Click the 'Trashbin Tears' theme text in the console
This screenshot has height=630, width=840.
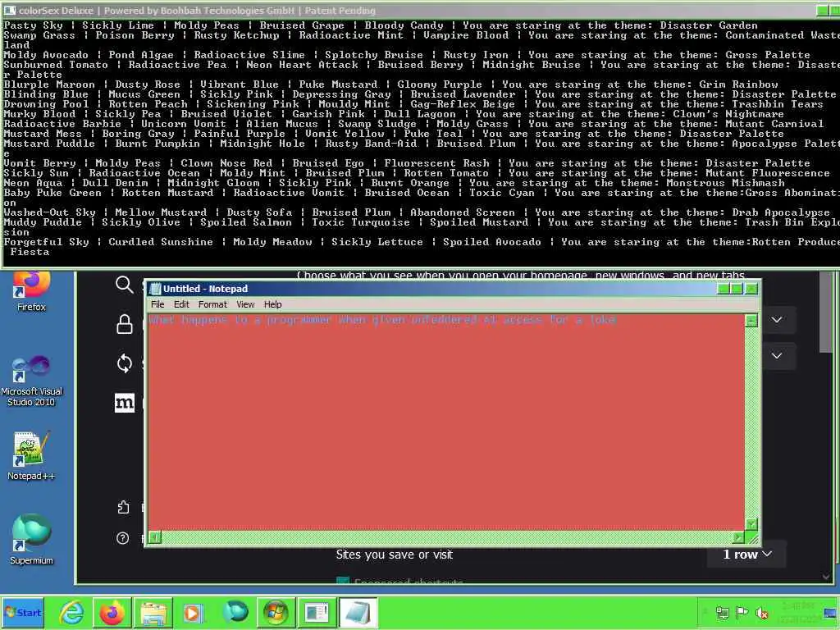point(778,104)
